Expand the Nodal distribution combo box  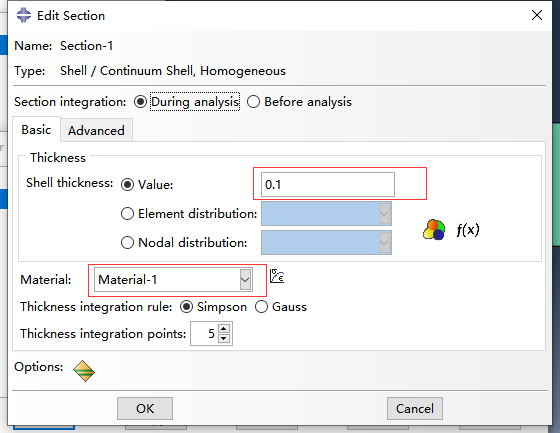[x=326, y=243]
